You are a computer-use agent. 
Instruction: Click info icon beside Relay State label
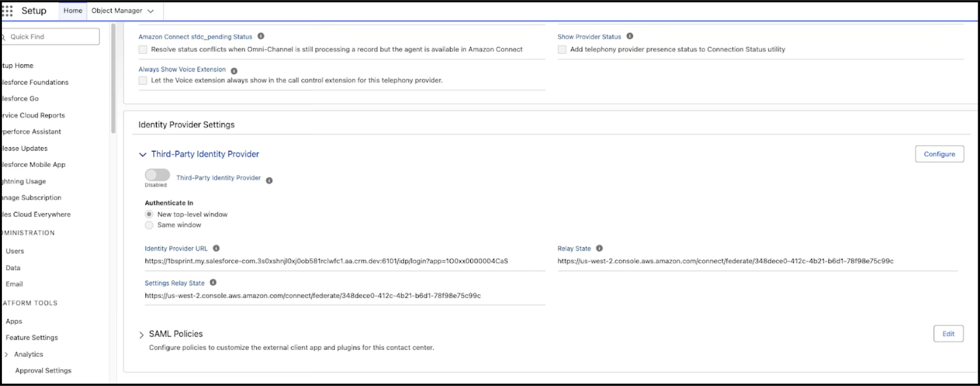(x=600, y=248)
